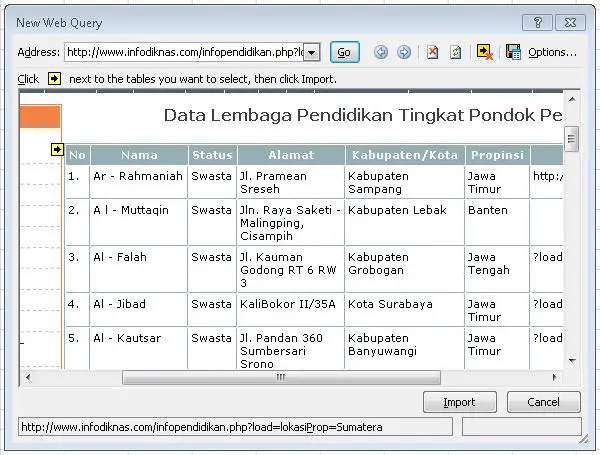Image resolution: width=600 pixels, height=455 pixels.
Task: Click the Save Query disk icon
Action: click(x=513, y=52)
